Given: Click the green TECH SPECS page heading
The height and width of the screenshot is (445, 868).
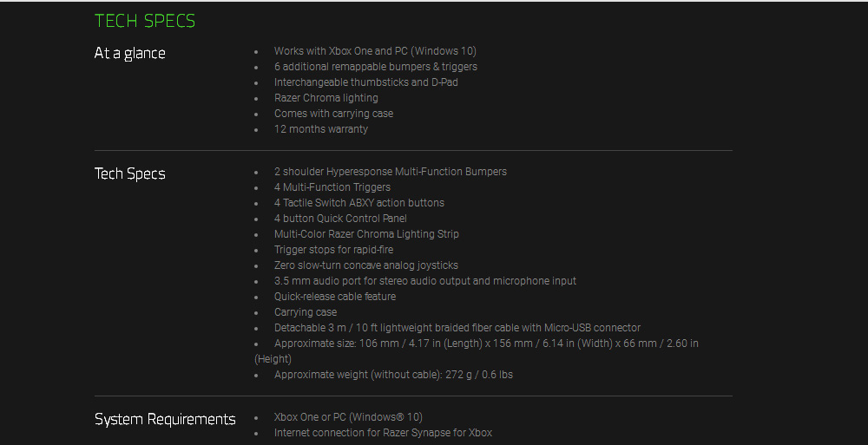Looking at the screenshot, I should (145, 21).
